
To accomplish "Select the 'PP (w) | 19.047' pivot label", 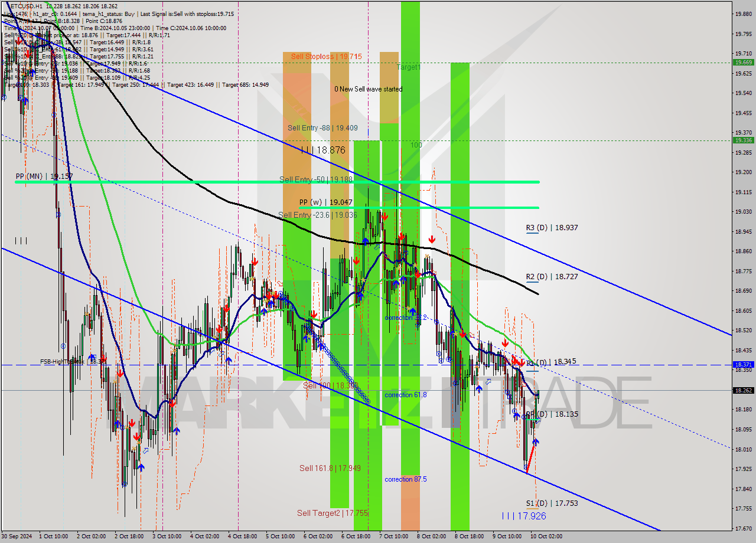I will (325, 202).
